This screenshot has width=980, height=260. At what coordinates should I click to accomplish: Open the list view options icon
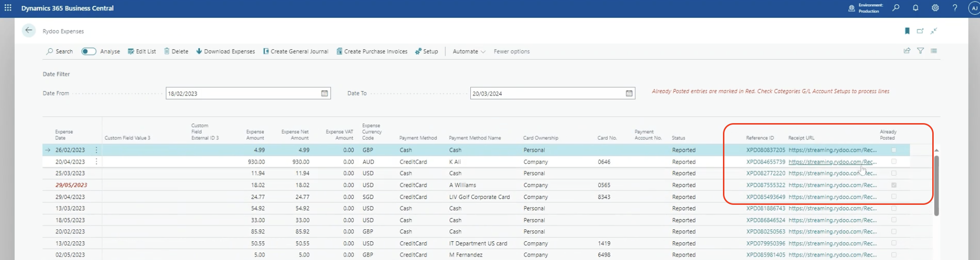934,51
